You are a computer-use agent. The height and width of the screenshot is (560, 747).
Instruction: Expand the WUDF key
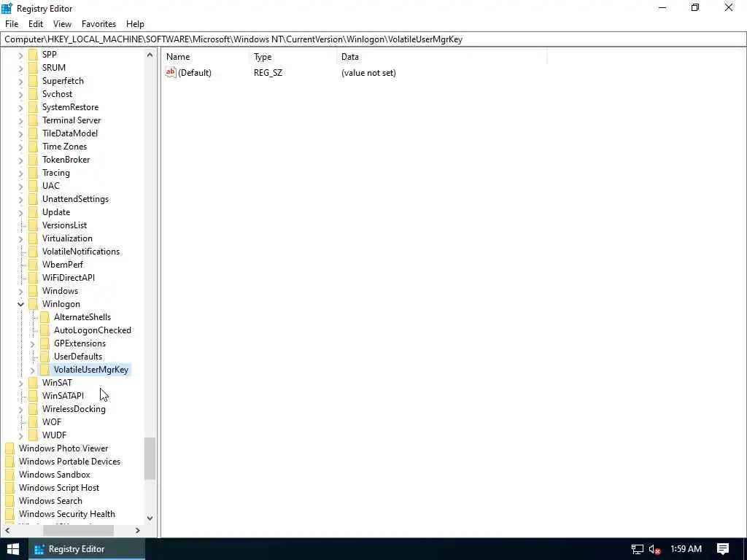pyautogui.click(x=20, y=436)
